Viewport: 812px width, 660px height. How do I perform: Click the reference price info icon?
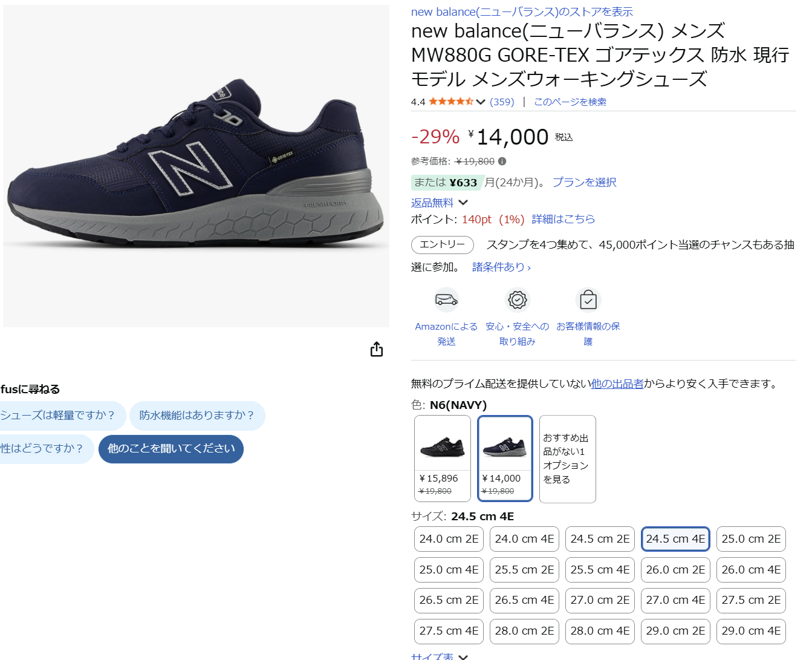(x=502, y=162)
